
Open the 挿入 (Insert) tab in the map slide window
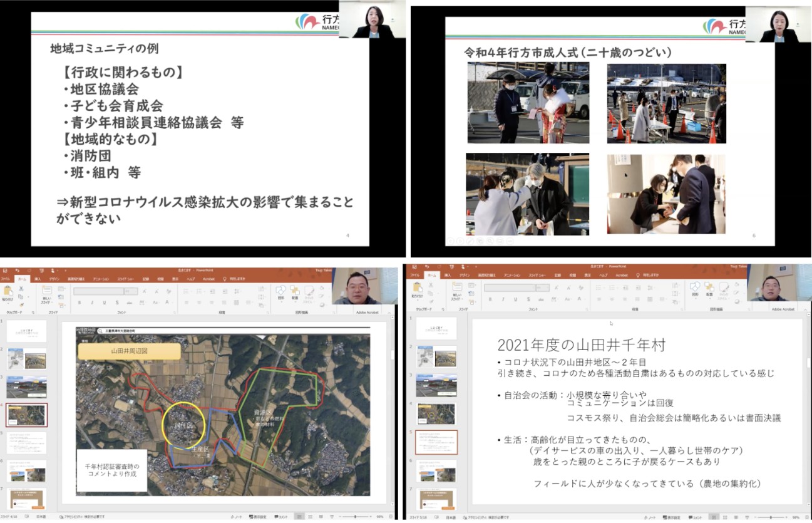38,278
